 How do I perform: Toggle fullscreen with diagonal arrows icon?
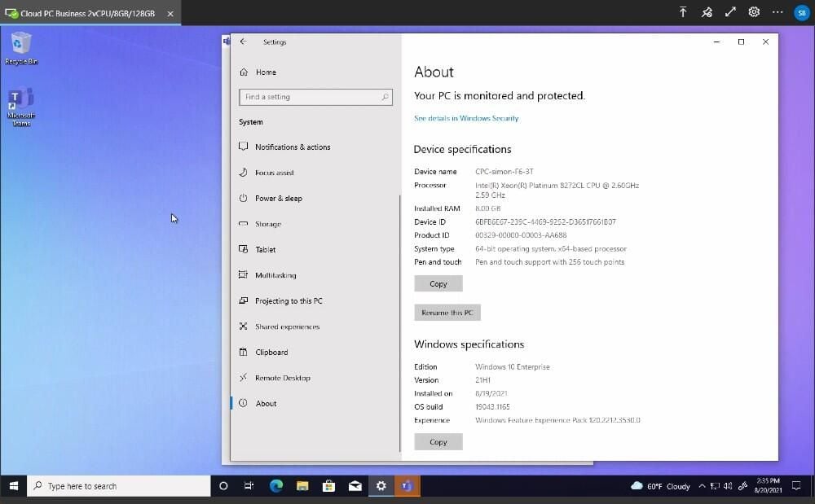(x=730, y=12)
